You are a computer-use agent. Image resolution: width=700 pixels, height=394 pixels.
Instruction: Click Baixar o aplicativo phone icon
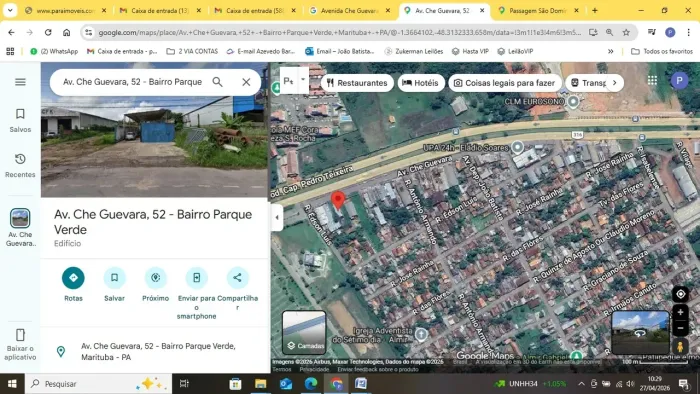click(20, 335)
